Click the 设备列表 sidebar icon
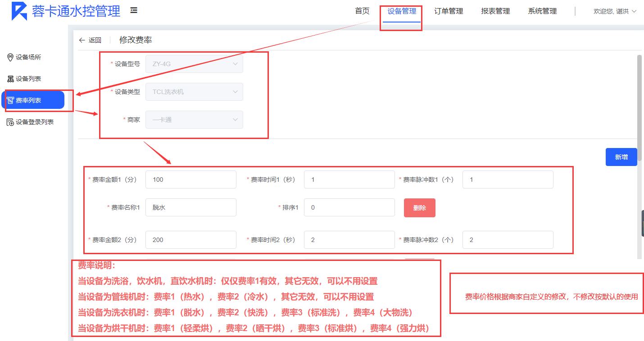The image size is (644, 341). (10, 79)
